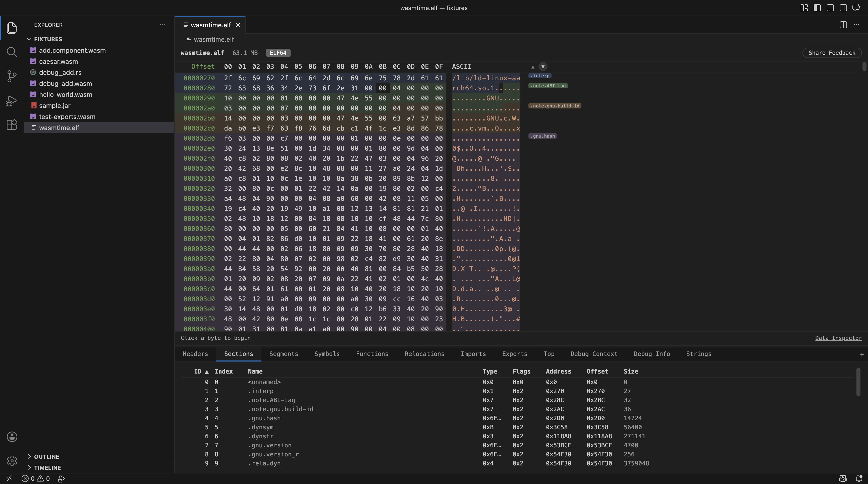Open the Run and Debug view
The height and width of the screenshot is (484, 868).
12,101
